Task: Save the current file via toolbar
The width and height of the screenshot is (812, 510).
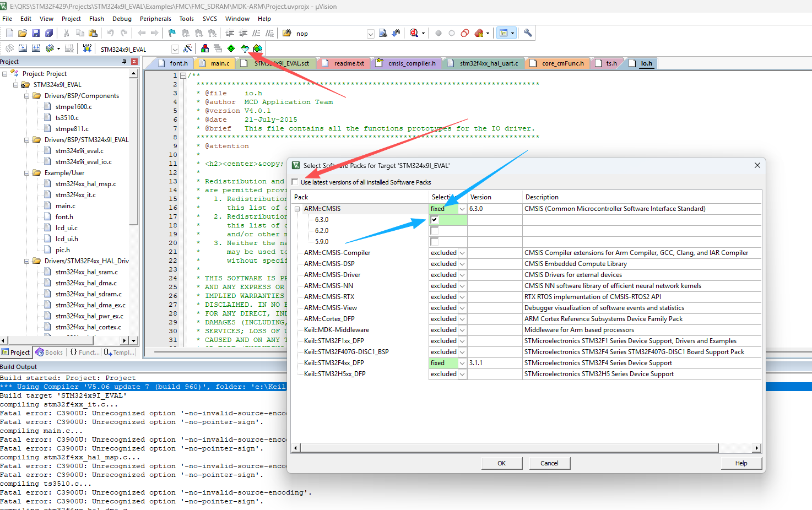Action: tap(36, 33)
